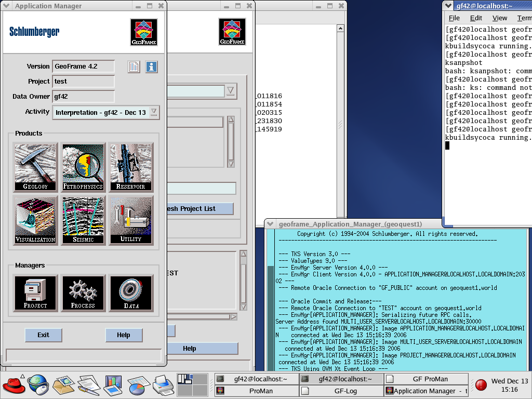The image size is (532, 399).
Task: Click the GF-Log vertical scrollbar track
Action: point(341,124)
